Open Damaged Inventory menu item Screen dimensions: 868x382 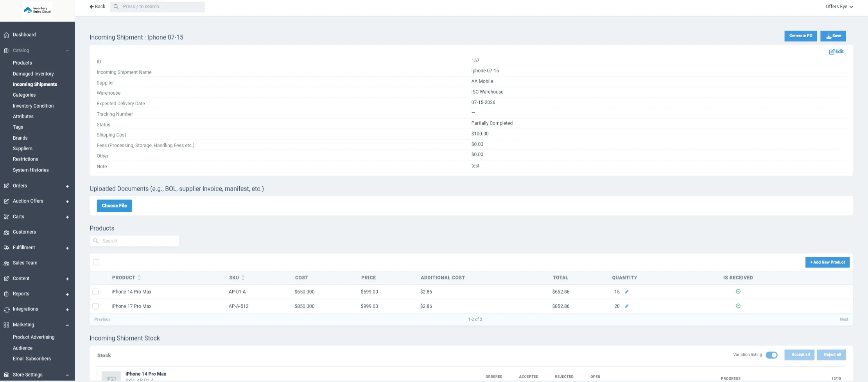tap(33, 74)
